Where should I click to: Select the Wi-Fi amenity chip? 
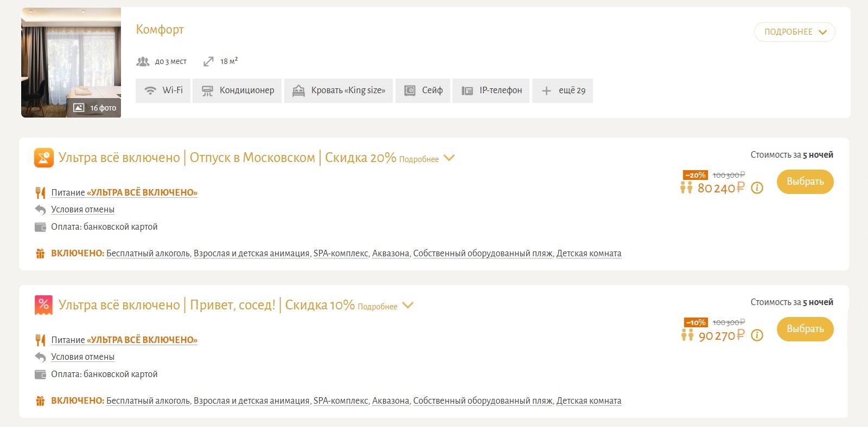tap(163, 90)
